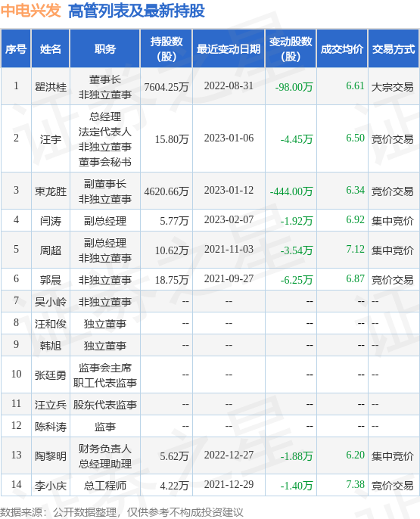Click the holding value 10.62万

(x=172, y=250)
